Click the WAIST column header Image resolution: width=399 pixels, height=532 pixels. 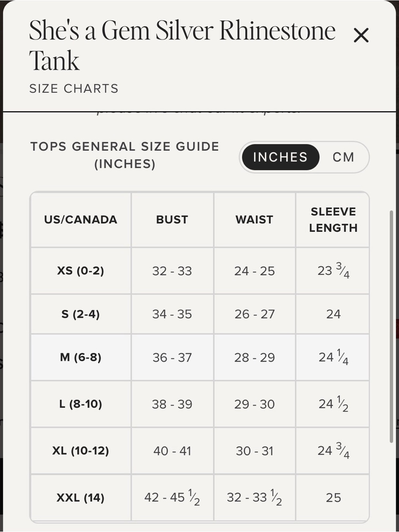point(255,220)
